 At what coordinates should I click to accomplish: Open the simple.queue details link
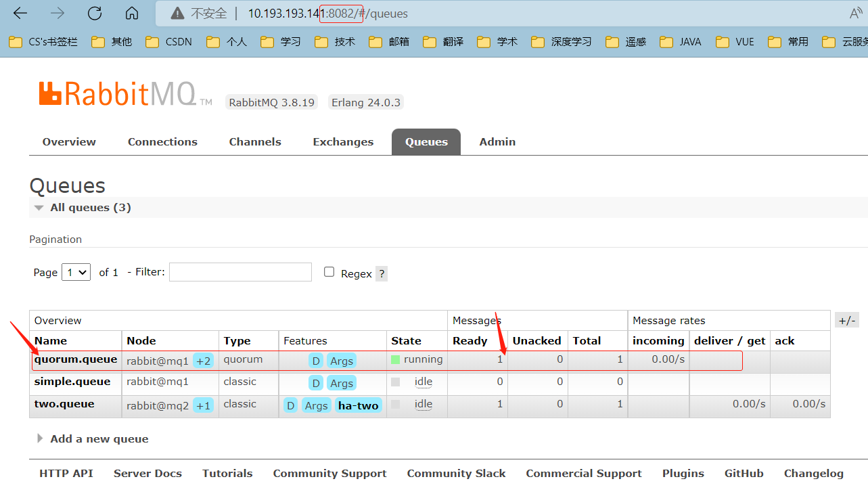coord(72,382)
